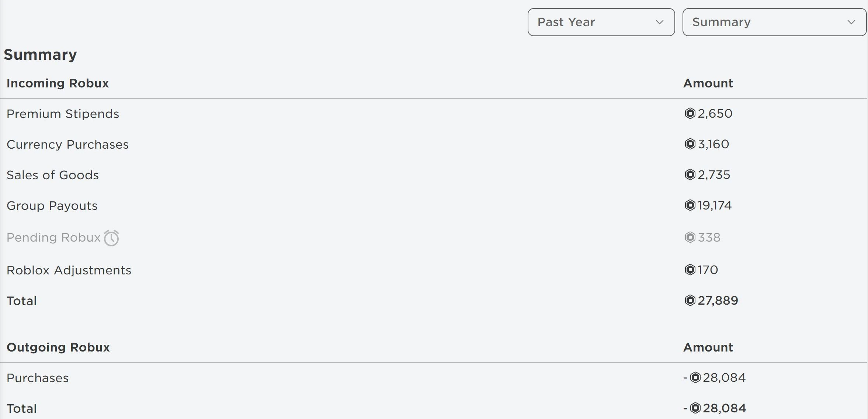Image resolution: width=868 pixels, height=419 pixels.
Task: Select the Group Payouts entry
Action: 52,206
